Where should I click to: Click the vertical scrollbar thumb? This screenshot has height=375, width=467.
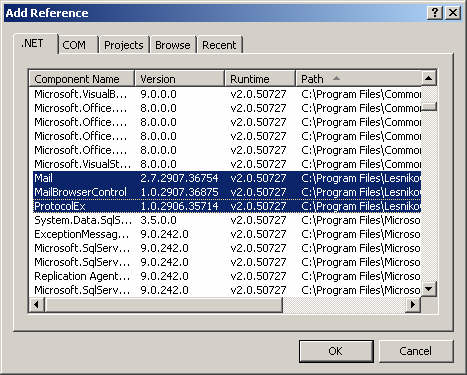point(429,107)
